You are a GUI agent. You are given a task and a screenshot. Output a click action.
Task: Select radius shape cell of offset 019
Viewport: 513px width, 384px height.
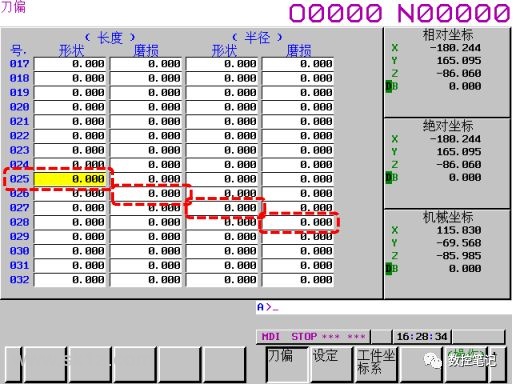(x=222, y=92)
